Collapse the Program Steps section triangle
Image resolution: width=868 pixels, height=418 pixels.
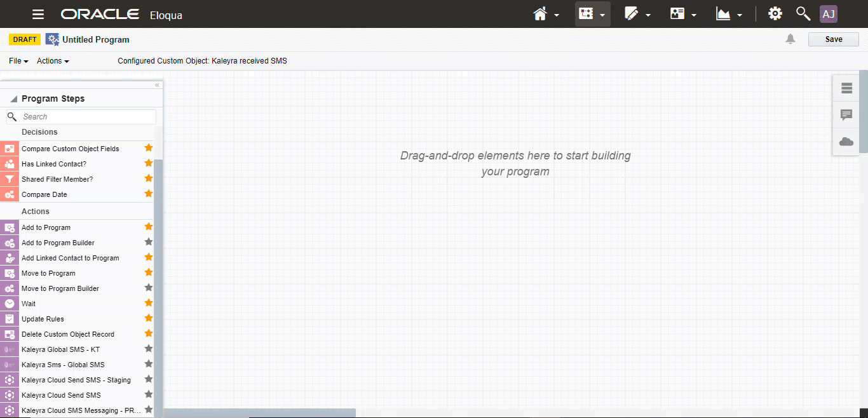(13, 99)
